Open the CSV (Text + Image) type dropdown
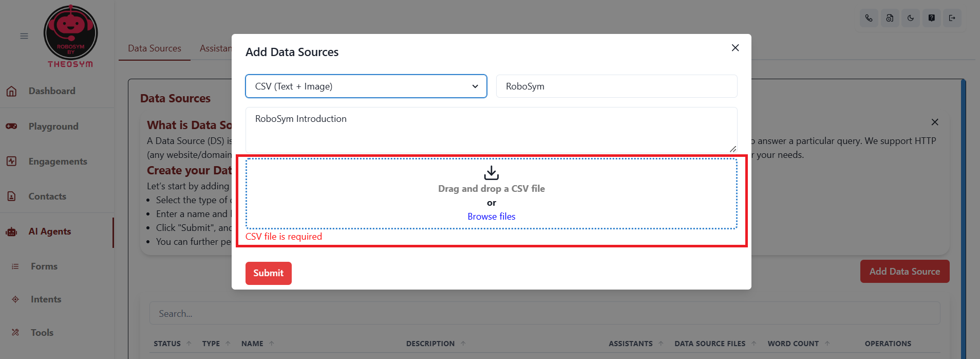980x359 pixels. [x=366, y=86]
